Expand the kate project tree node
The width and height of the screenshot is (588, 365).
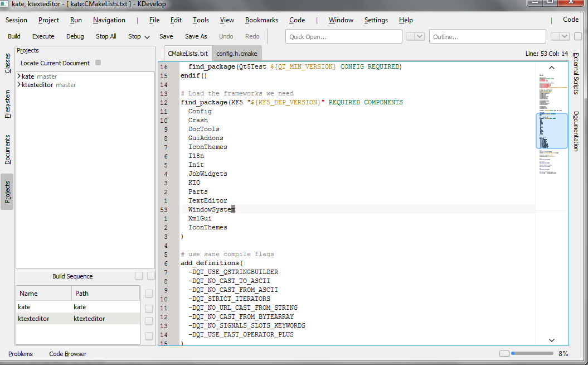click(x=19, y=76)
